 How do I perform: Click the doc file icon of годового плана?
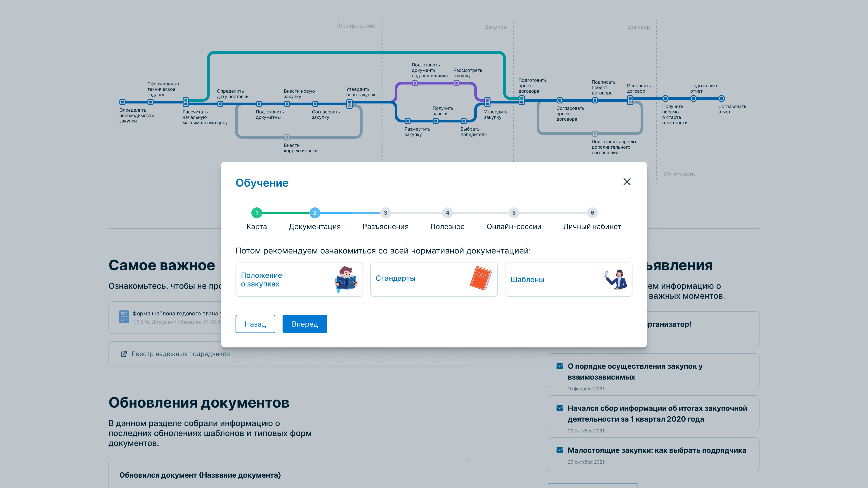point(124,317)
